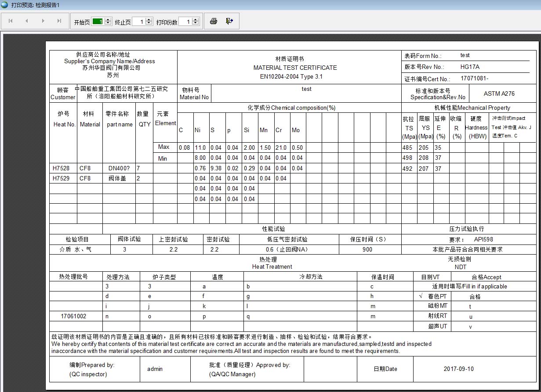Print the report with the printer icon

[x=214, y=21]
